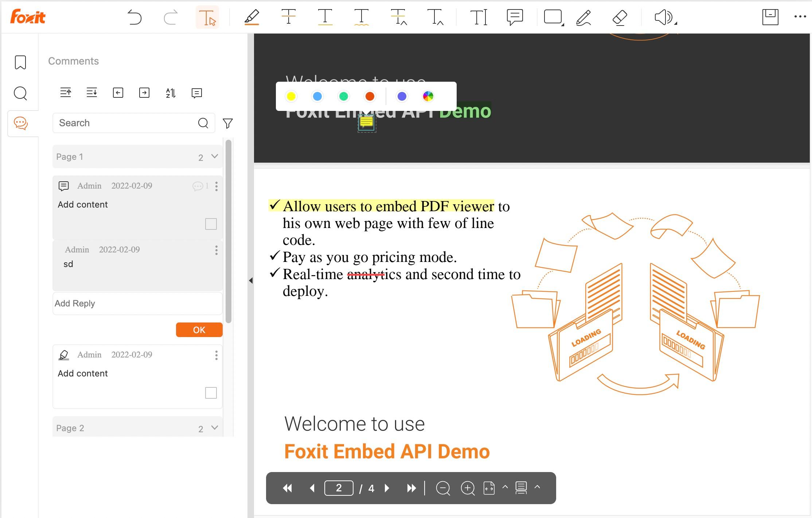Open options menu for 'sd' reply
The image size is (812, 518).
pyautogui.click(x=216, y=250)
